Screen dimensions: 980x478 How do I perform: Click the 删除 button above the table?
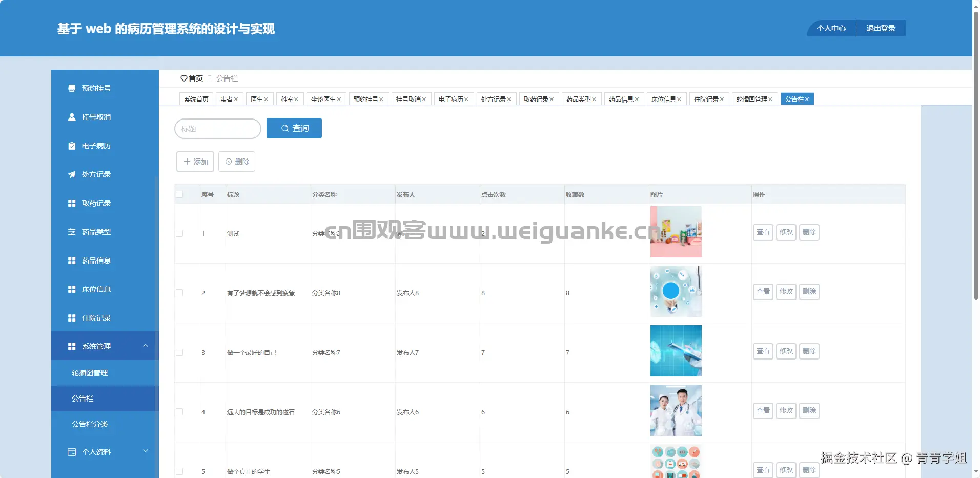pos(237,162)
